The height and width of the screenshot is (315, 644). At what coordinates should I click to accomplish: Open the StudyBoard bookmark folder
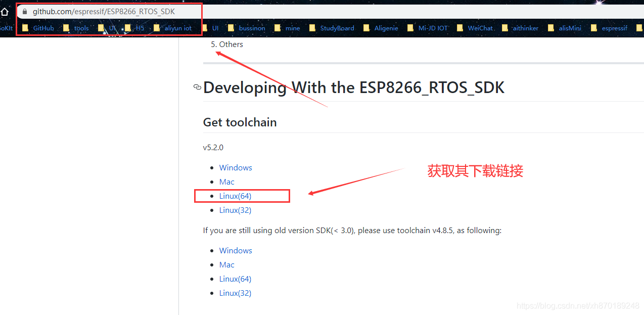(332, 28)
